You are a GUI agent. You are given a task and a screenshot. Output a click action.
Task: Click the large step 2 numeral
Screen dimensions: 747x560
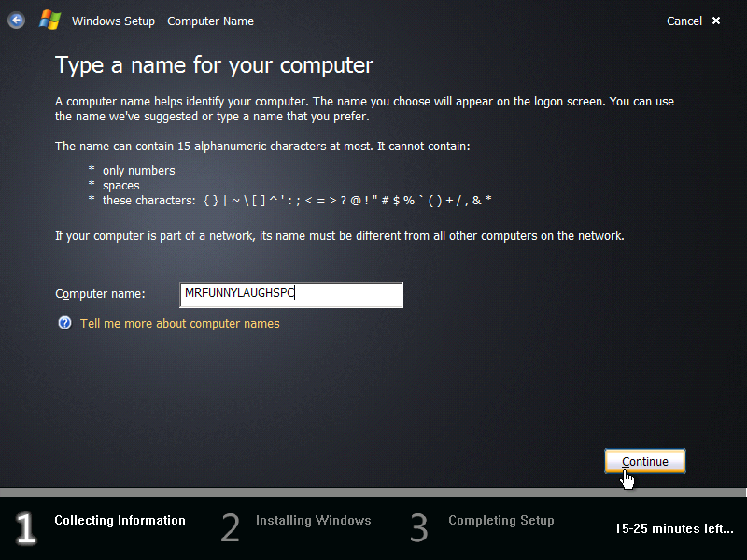230,528
